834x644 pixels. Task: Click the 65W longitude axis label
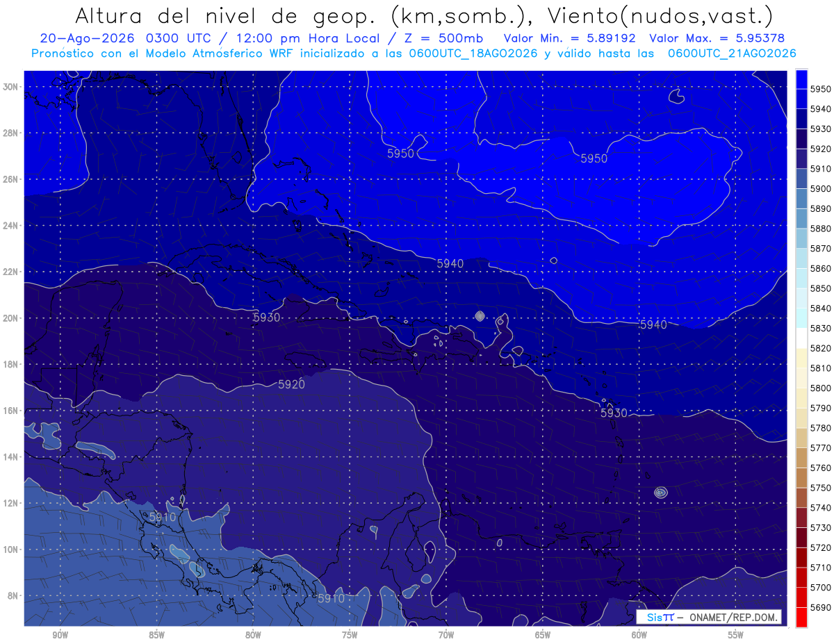[543, 635]
